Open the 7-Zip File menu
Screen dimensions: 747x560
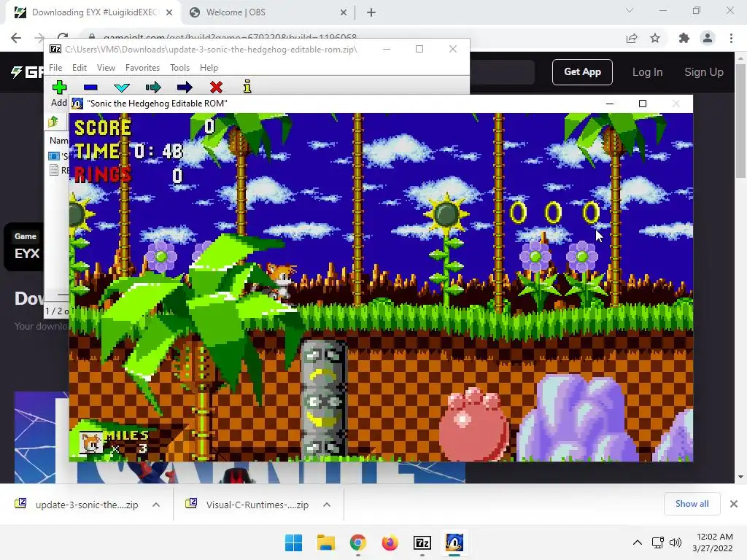pyautogui.click(x=55, y=68)
